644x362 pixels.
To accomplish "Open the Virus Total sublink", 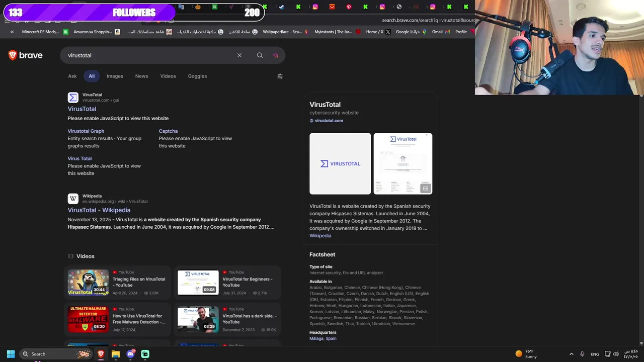I will click(x=79, y=158).
